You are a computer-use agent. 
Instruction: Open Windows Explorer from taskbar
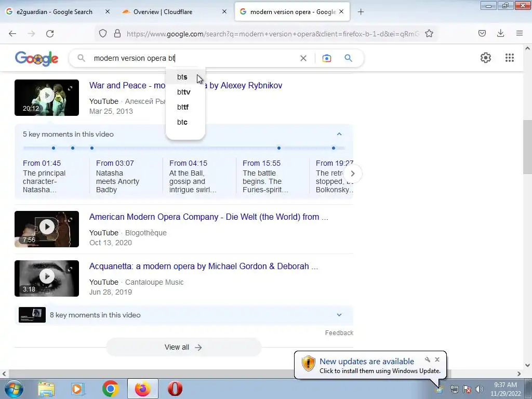point(46,389)
